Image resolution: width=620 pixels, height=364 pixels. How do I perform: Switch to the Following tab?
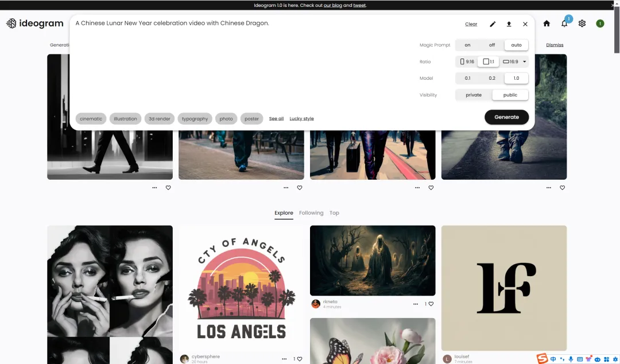(x=311, y=213)
